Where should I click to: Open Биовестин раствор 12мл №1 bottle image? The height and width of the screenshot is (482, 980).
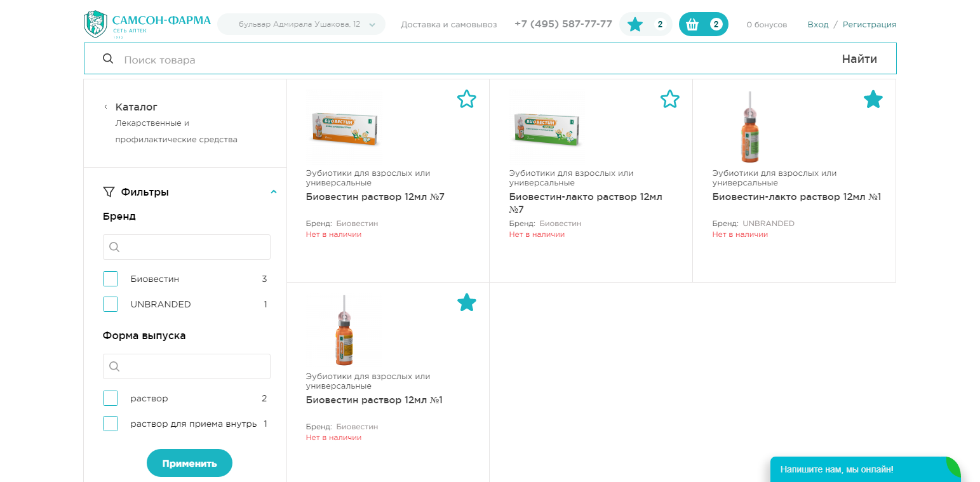point(344,330)
